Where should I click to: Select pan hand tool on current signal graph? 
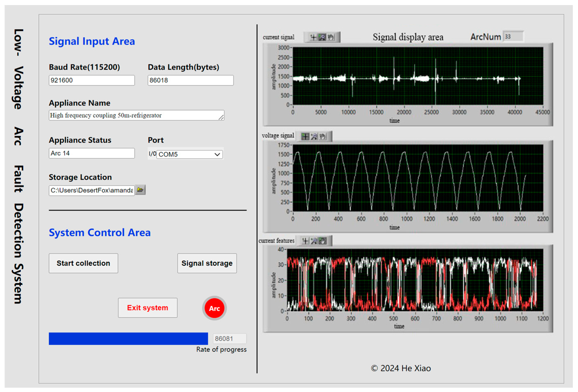(331, 38)
